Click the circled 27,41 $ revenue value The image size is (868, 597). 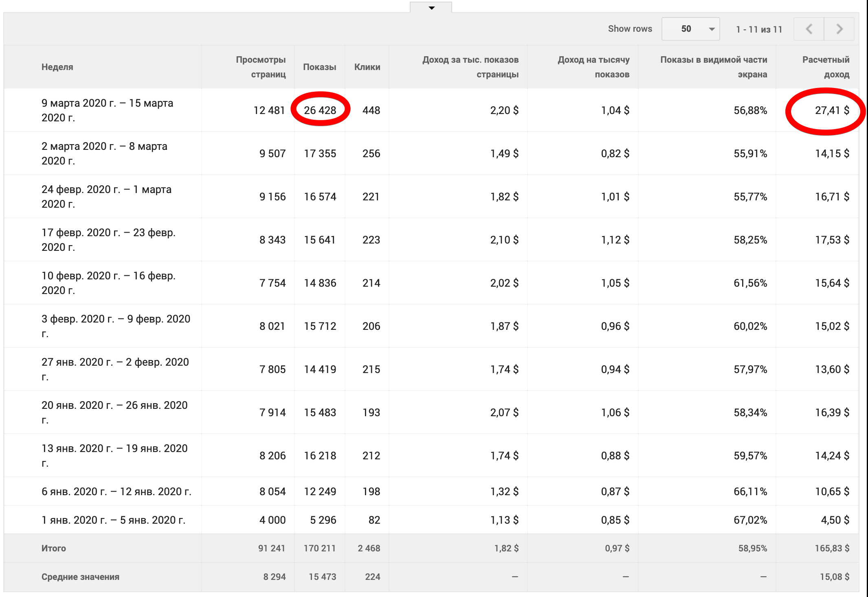831,110
